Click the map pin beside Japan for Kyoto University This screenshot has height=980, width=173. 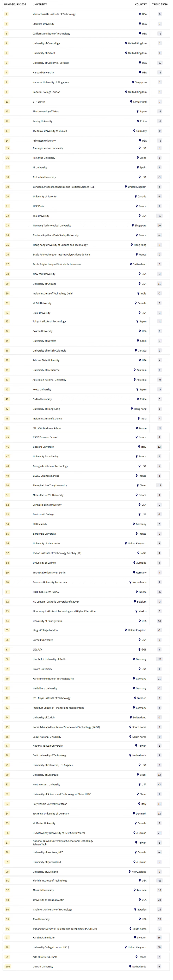[137, 389]
